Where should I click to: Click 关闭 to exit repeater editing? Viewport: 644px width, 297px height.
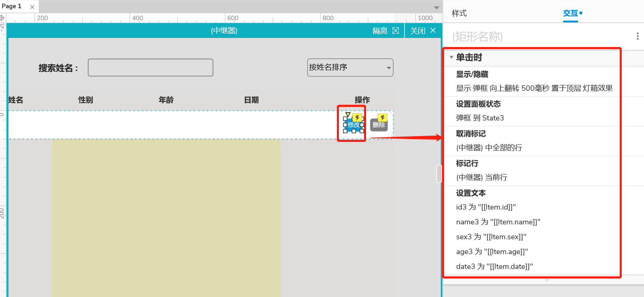tap(418, 31)
